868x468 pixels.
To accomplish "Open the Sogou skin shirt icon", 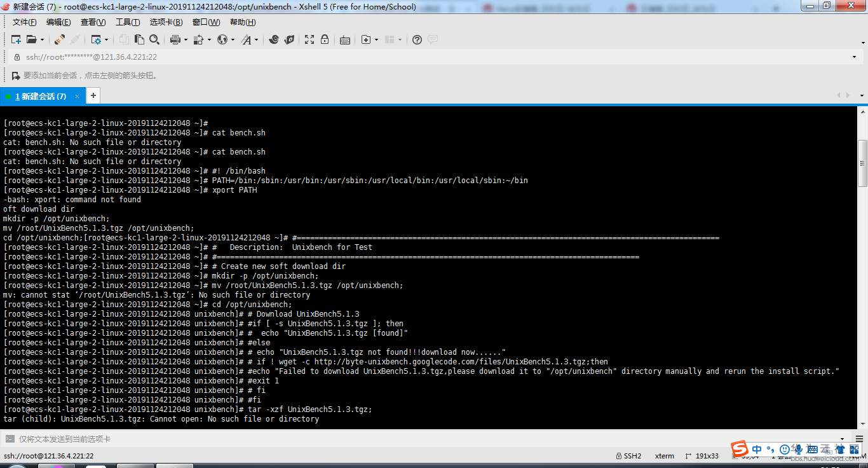I will tap(839, 450).
